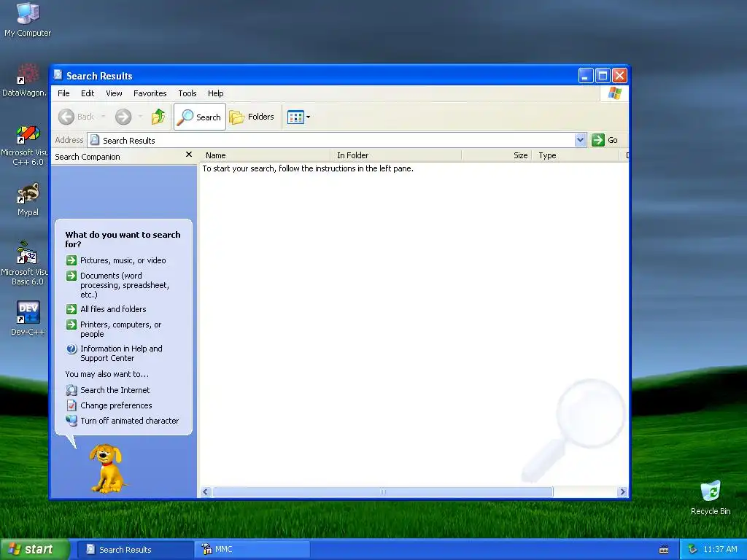This screenshot has height=560, width=747.
Task: Sort by Size column header
Action: click(497, 155)
